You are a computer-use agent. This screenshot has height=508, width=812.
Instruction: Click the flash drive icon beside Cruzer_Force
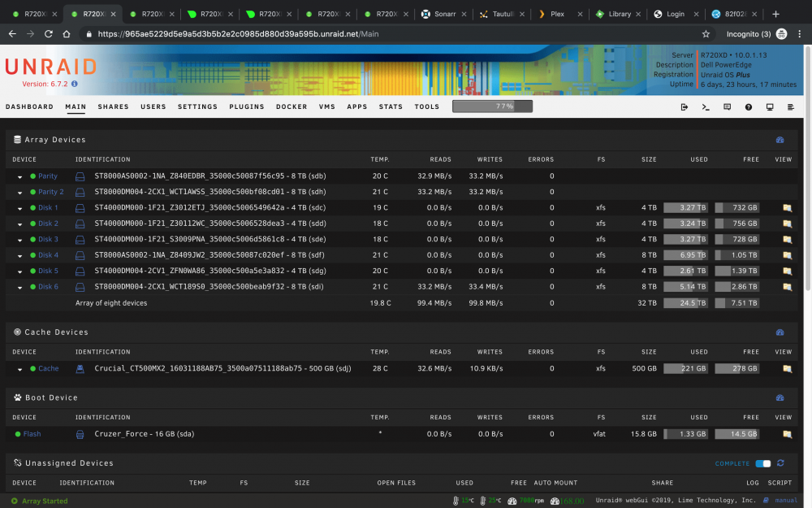80,434
